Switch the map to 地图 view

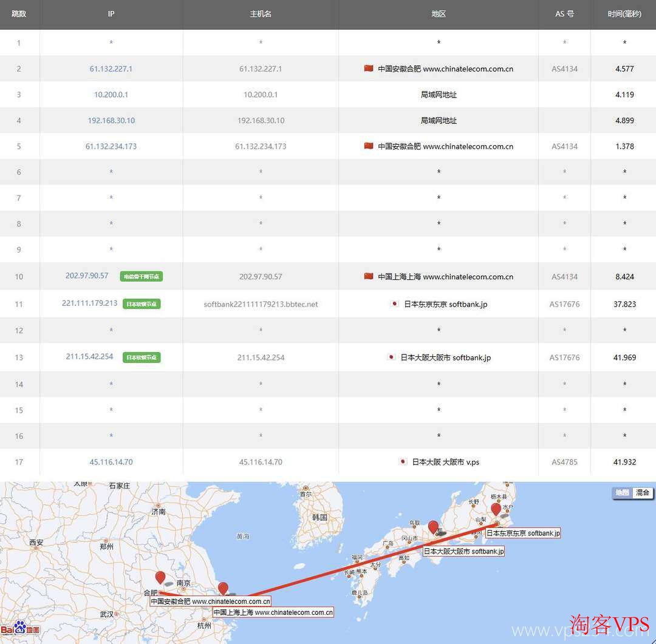pos(622,493)
